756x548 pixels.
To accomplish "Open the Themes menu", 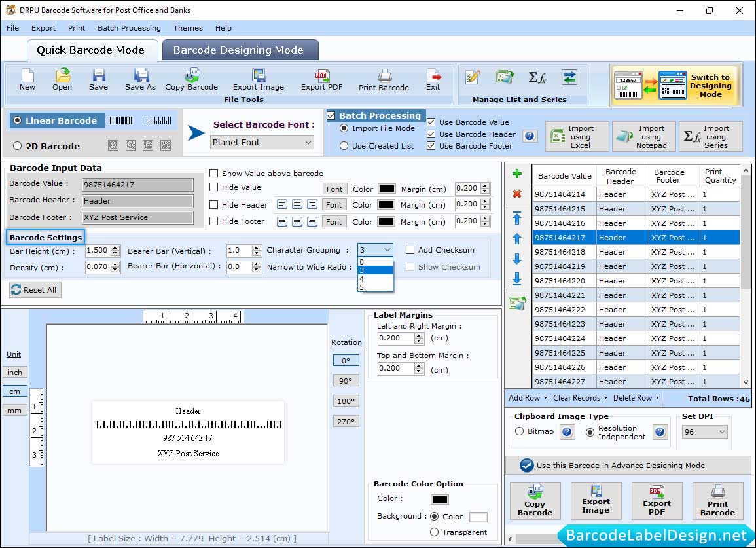I will pyautogui.click(x=188, y=28).
